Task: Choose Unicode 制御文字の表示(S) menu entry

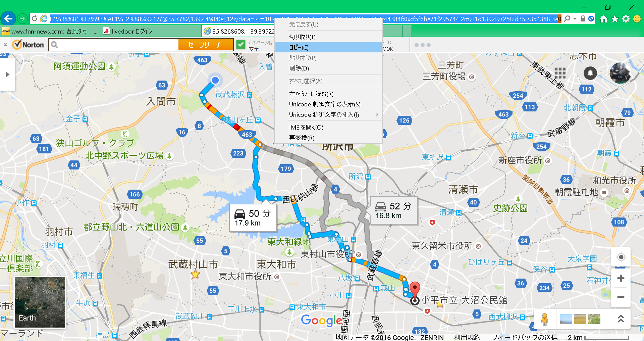Action: click(329, 104)
